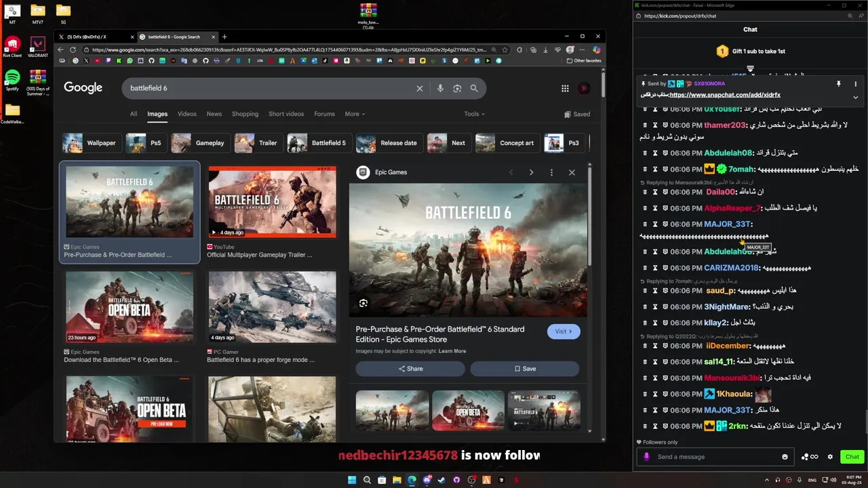Expand Gift 1 sub banner arrow
868x488 pixels.
click(750, 68)
